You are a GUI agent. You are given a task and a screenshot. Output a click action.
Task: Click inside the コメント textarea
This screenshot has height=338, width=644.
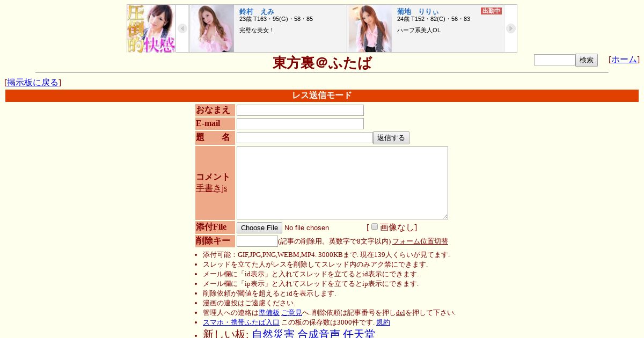click(x=342, y=183)
